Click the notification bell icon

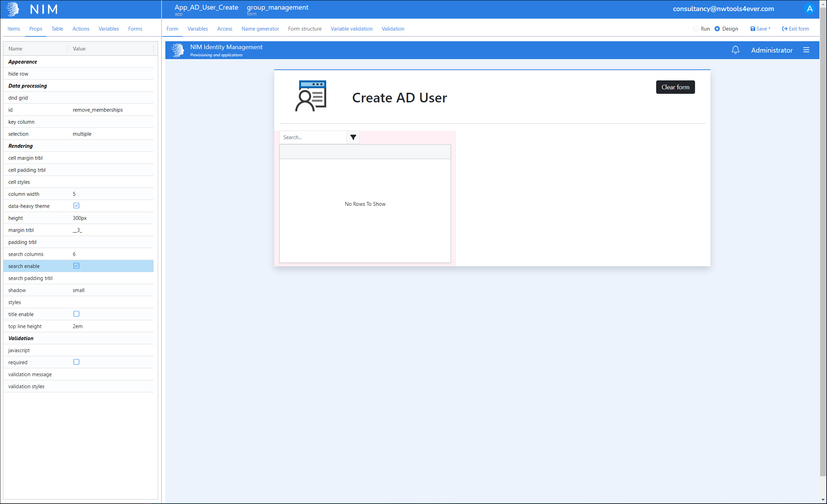coord(735,50)
